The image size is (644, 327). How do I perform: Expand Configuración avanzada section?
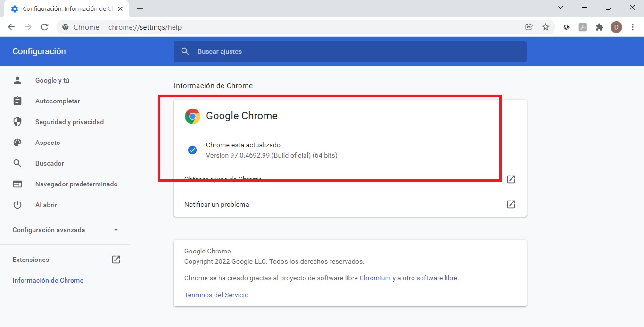pyautogui.click(x=65, y=230)
